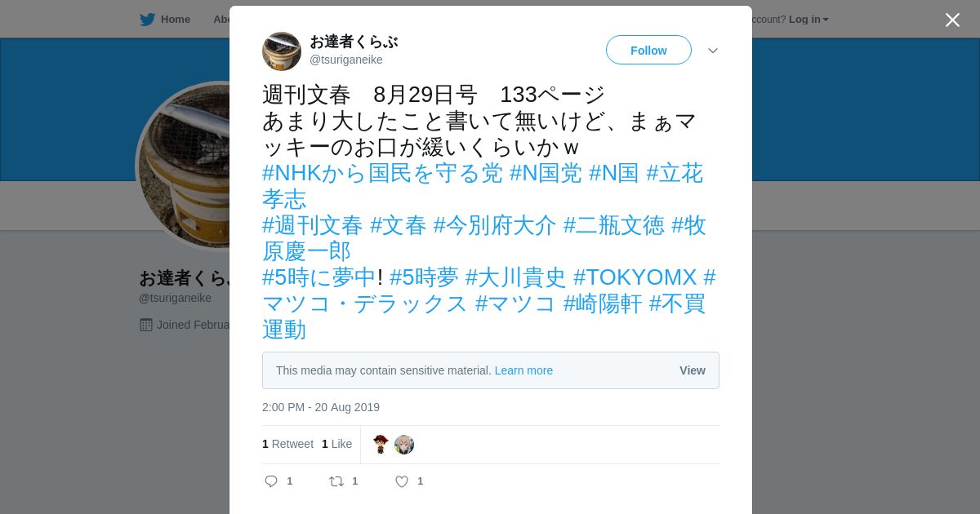980x514 pixels.
Task: Follow the @tsuriganeike account
Action: tap(648, 50)
